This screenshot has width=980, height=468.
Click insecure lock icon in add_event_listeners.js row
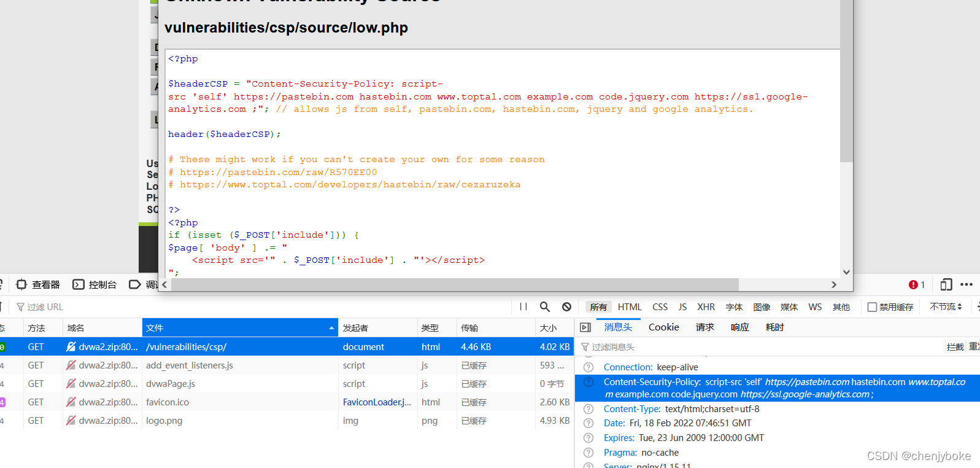[71, 365]
